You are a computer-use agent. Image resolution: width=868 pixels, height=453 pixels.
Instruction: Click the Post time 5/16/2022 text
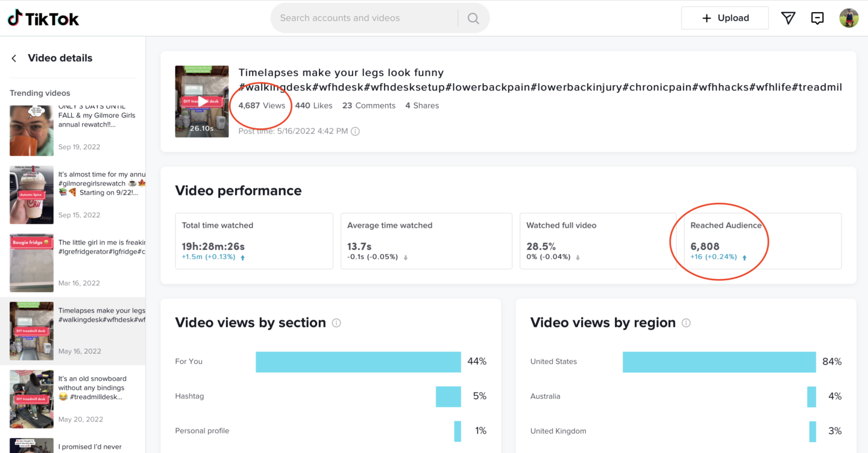(293, 131)
